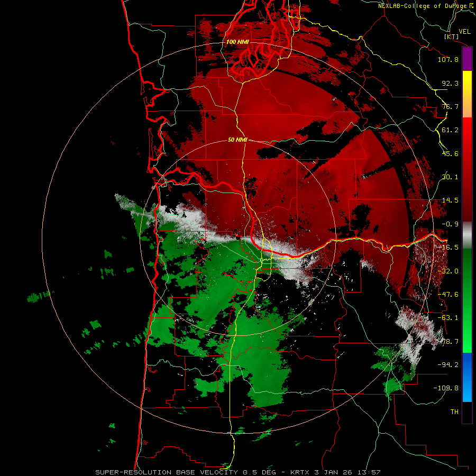Click the TH legend label
476x476 pixels.
click(454, 412)
